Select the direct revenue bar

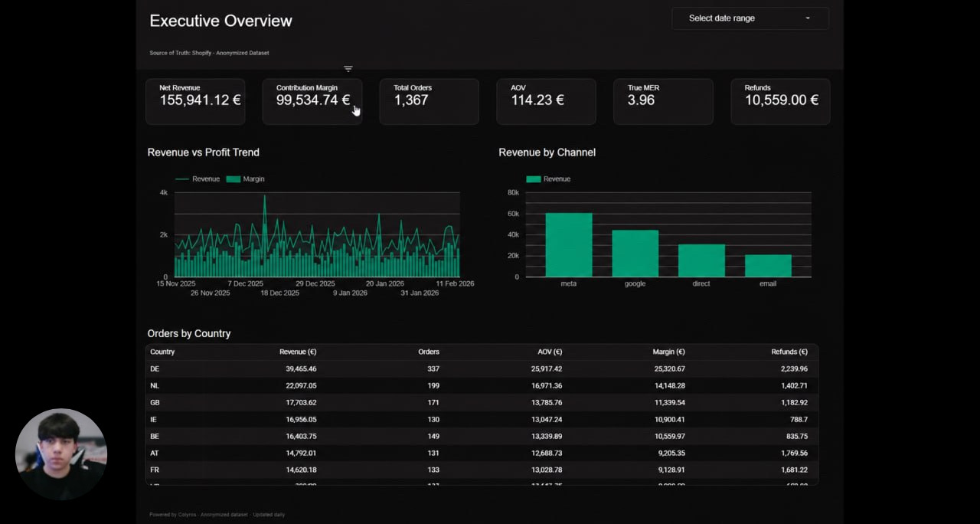pos(701,260)
